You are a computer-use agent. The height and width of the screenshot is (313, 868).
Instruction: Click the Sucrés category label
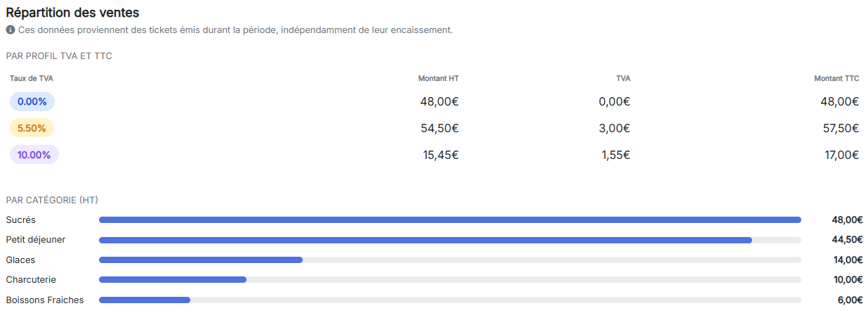[21, 220]
